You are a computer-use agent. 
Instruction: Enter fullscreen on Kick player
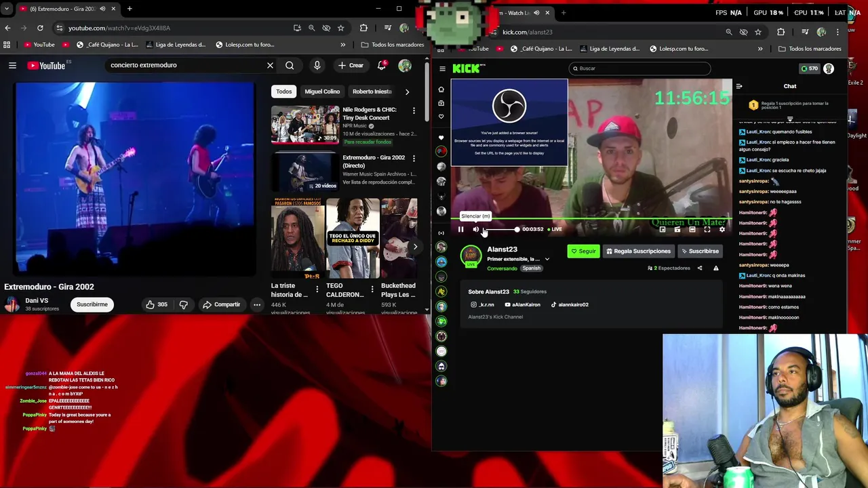707,229
